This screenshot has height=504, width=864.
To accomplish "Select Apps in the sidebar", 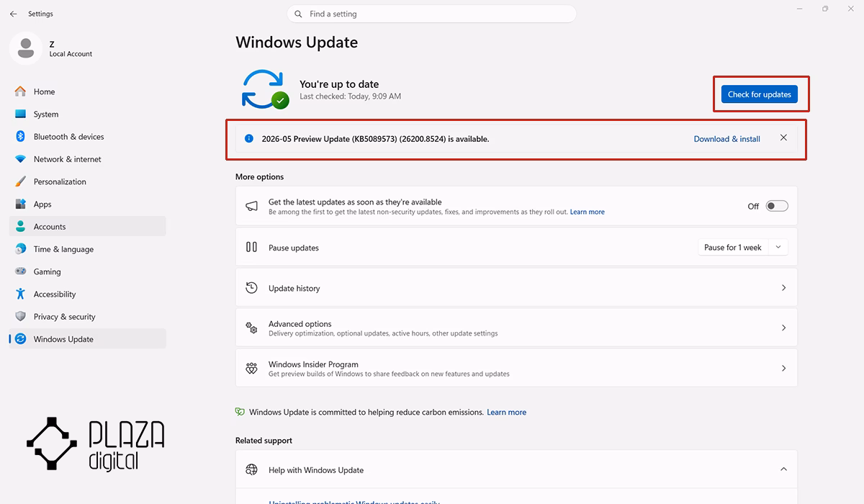I will (x=88, y=204).
